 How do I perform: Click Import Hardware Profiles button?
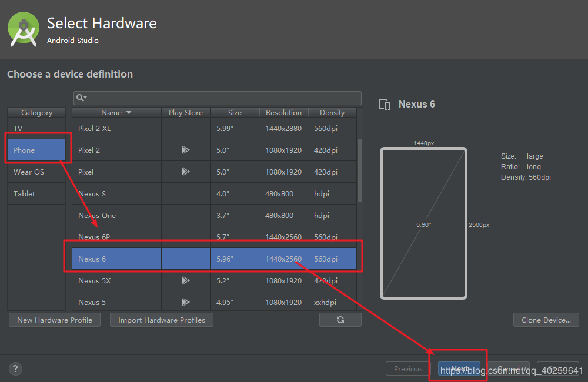[x=162, y=320]
